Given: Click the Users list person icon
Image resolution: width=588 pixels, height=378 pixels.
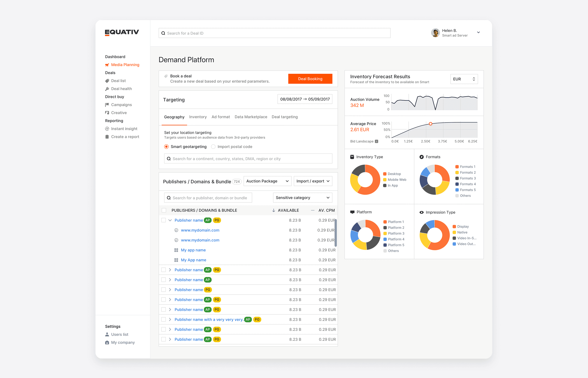Looking at the screenshot, I should (x=107, y=334).
